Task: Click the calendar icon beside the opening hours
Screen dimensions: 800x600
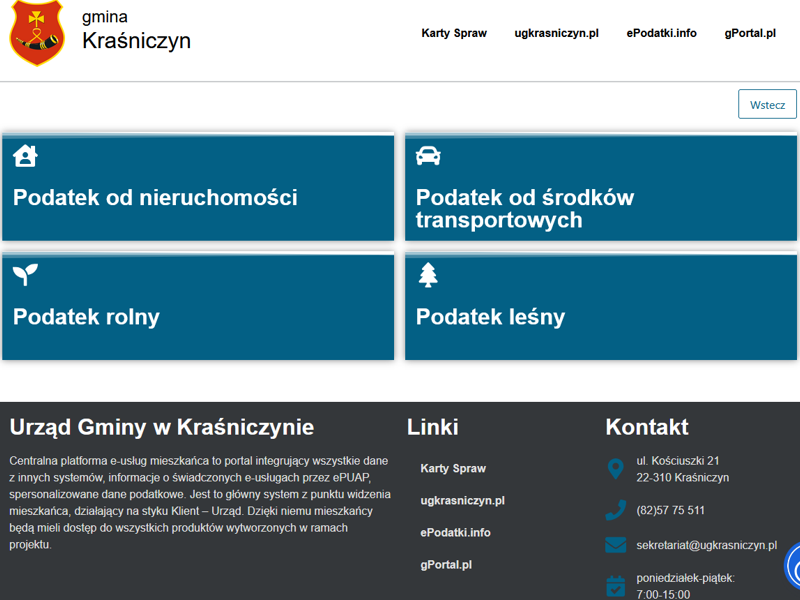Action: pos(616,585)
